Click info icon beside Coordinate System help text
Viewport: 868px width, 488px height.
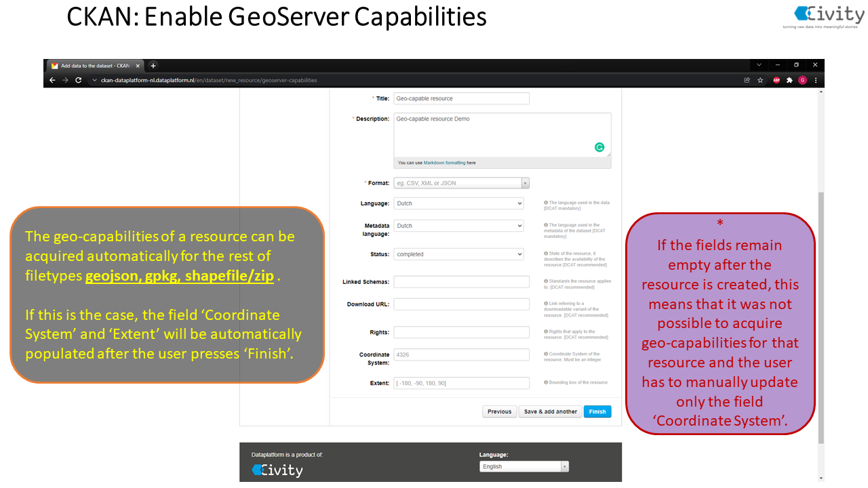(546, 354)
